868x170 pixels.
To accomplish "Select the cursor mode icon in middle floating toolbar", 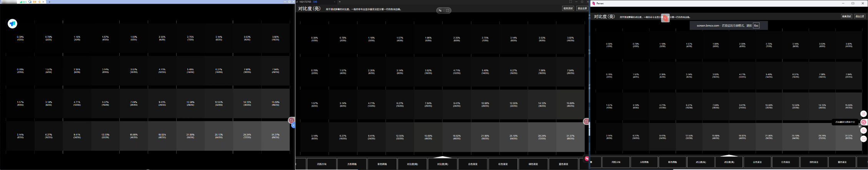I will 440,10.
